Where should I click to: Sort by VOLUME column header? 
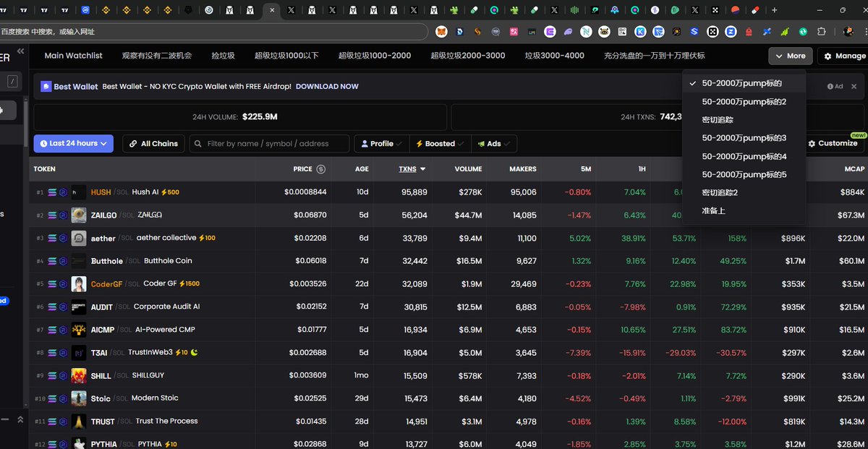[468, 169]
